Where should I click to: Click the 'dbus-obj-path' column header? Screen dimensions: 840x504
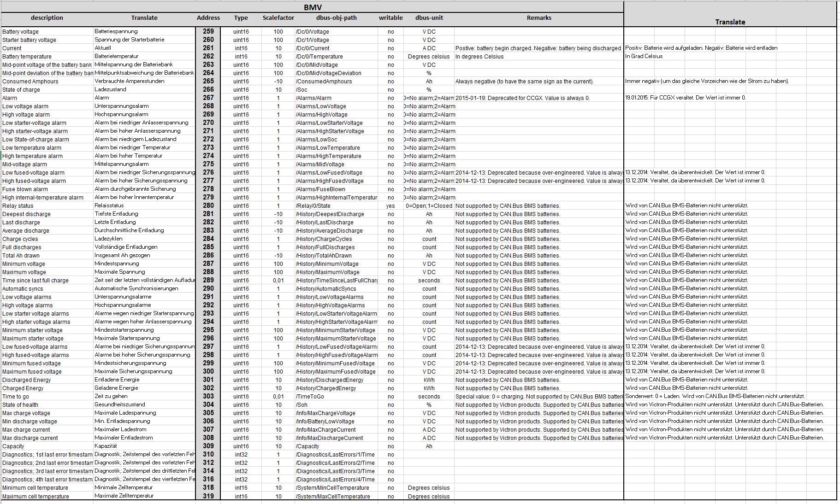point(337,18)
